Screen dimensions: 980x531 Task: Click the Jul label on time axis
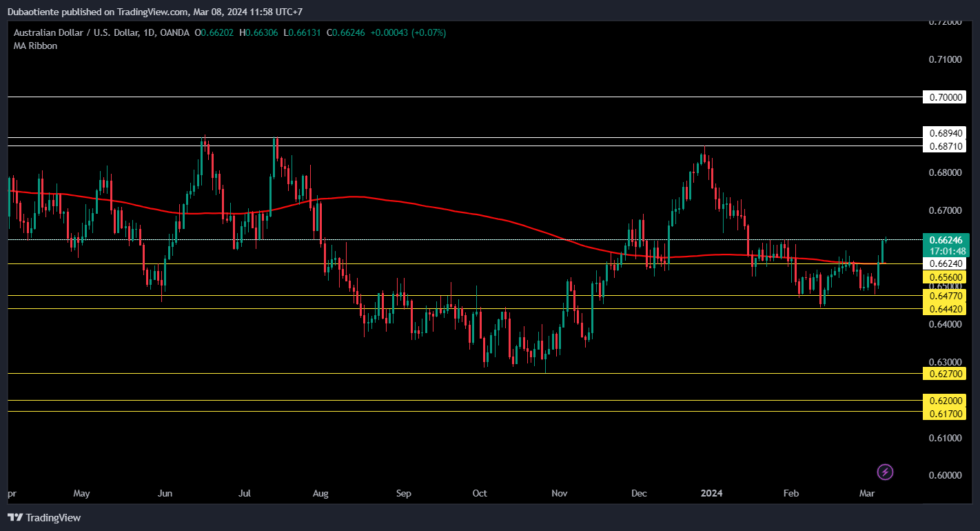(245, 494)
